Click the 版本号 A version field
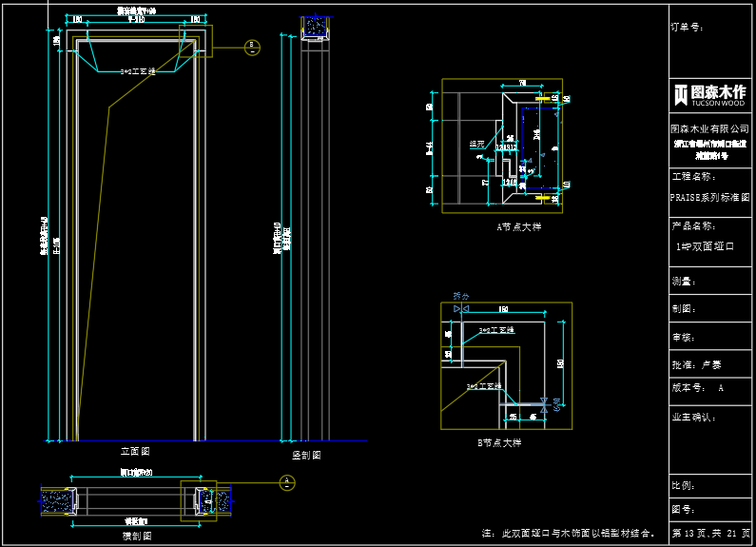 click(698, 388)
